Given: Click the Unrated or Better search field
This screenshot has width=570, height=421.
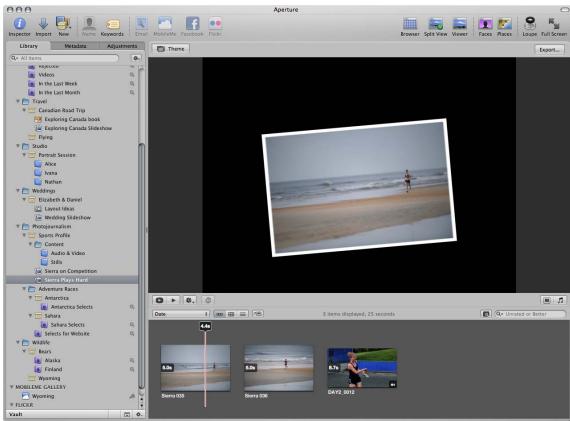Looking at the screenshot, I should (x=530, y=314).
